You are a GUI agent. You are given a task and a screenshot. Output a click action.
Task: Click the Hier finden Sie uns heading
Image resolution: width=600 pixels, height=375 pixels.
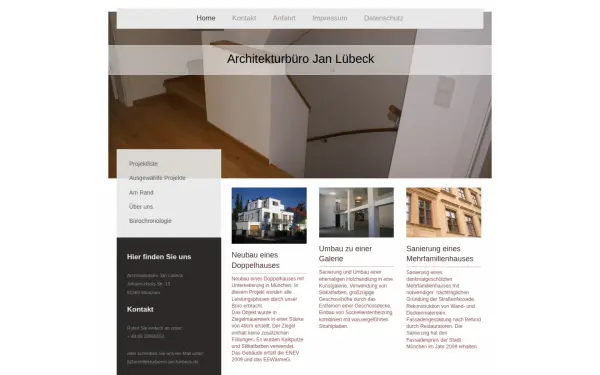[x=159, y=257]
